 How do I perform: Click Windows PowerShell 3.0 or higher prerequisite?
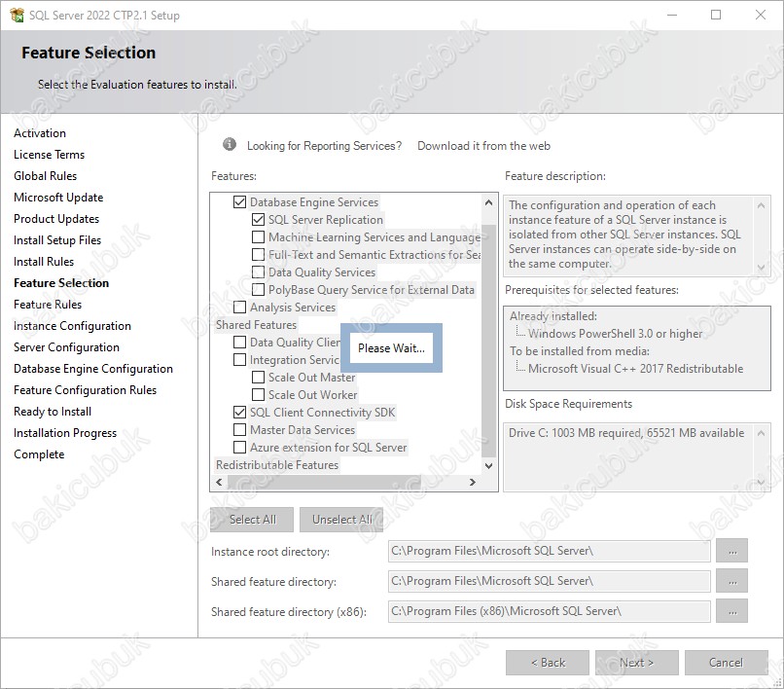(615, 334)
